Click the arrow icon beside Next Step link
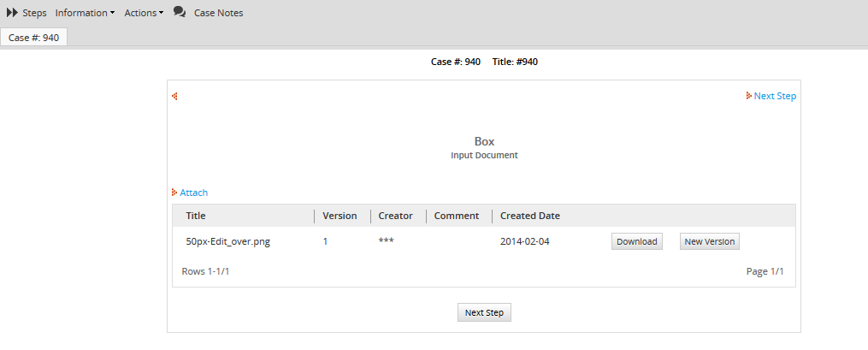 (748, 96)
